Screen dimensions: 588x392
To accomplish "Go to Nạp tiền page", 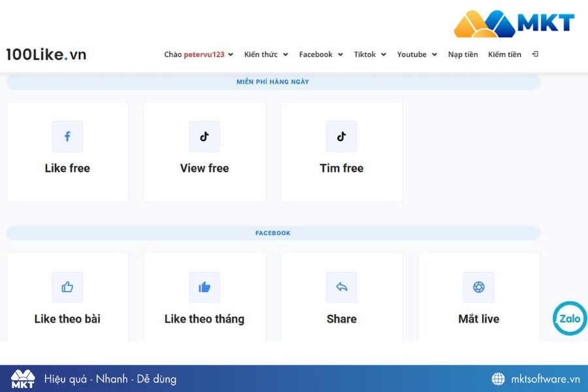I will [x=463, y=54].
